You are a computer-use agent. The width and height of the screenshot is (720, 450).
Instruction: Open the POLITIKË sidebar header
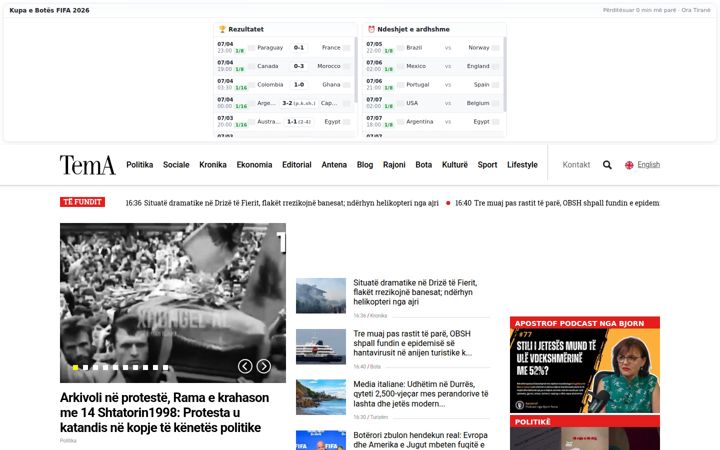click(x=585, y=422)
